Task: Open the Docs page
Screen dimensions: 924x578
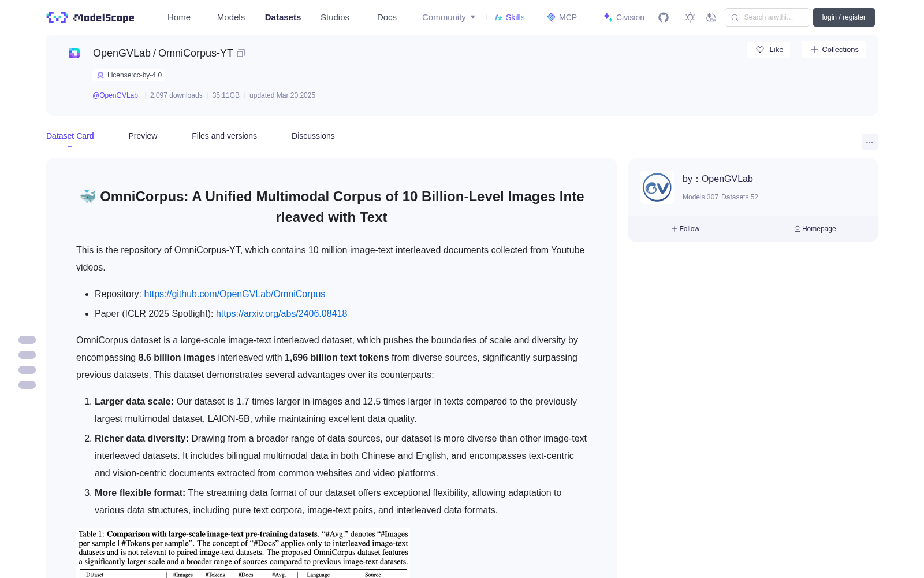Action: point(387,17)
